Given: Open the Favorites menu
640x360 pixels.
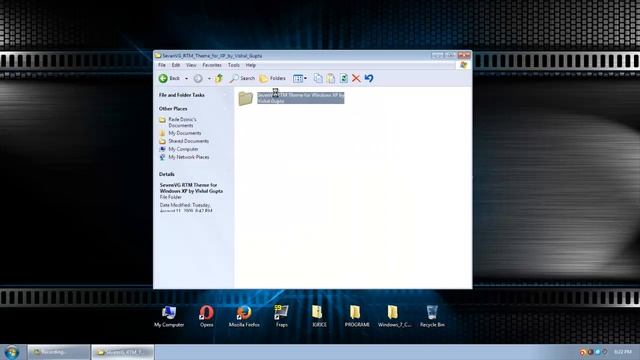Looking at the screenshot, I should [212, 65].
